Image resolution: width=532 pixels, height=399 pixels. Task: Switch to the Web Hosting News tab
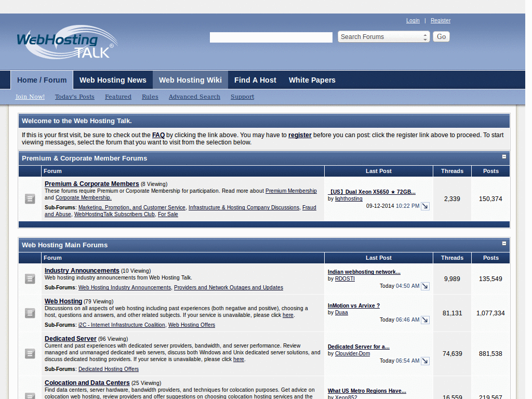coord(113,80)
